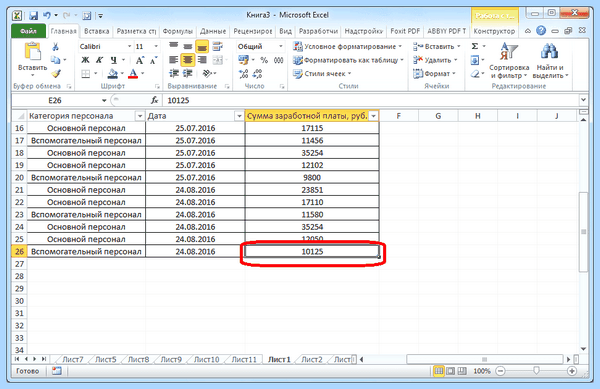Switch to the Данные ribbon tab

coord(213,31)
